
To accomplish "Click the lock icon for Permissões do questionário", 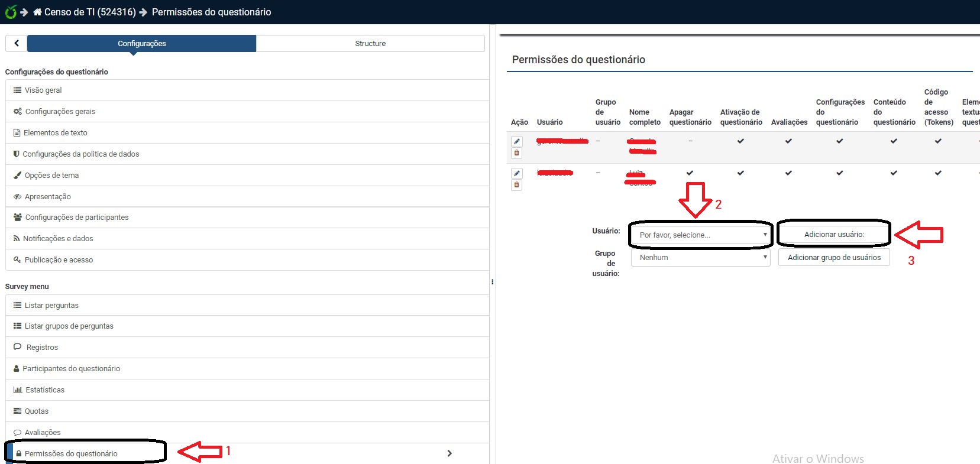I will 19,453.
